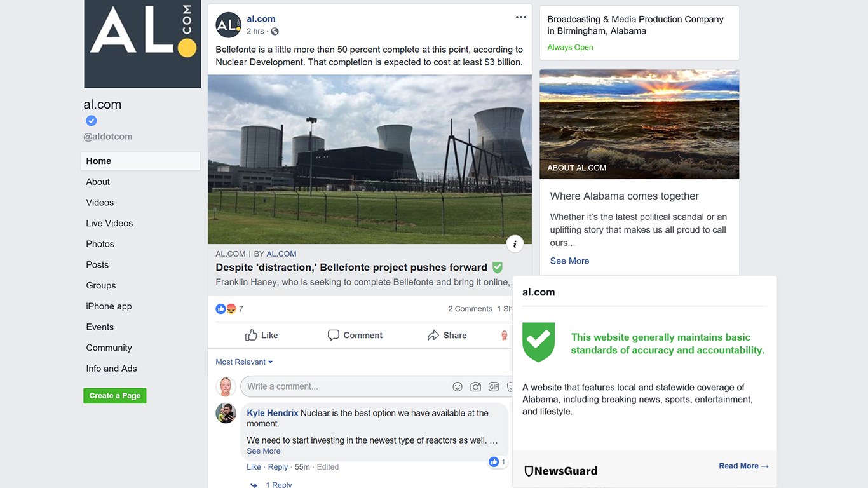Add a GIF to the comment
Screen dimensions: 868x488
(x=494, y=386)
